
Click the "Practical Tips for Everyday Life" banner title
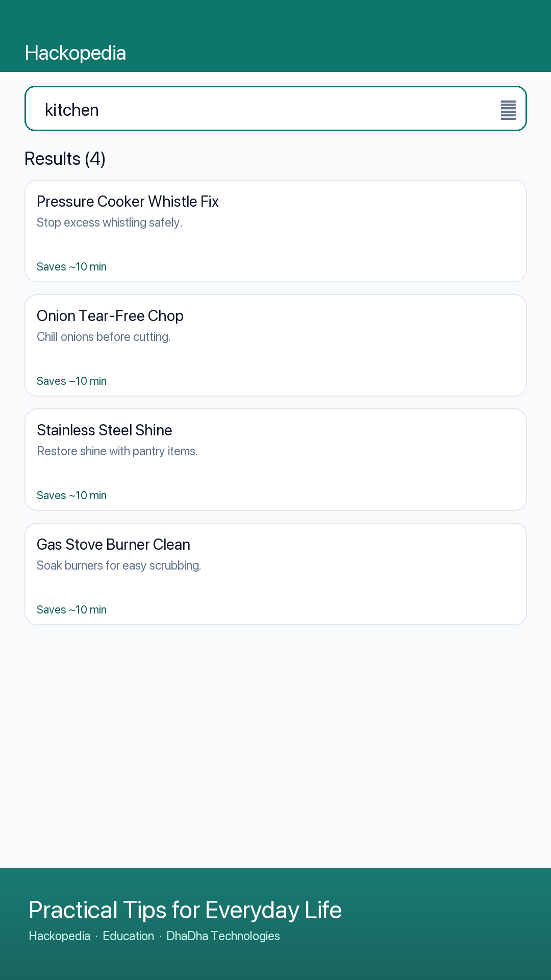pyautogui.click(x=185, y=910)
